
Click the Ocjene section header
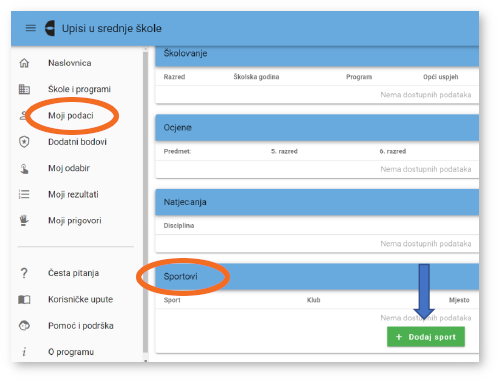[x=317, y=128]
